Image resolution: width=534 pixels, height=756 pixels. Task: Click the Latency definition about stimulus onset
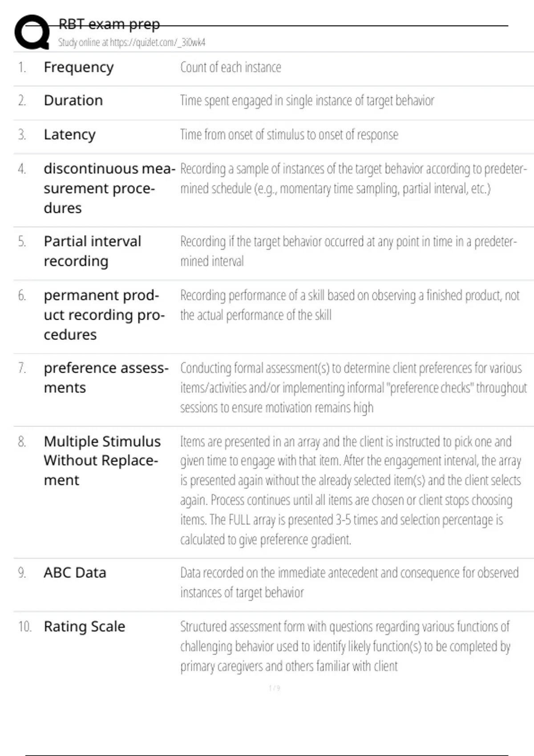(x=289, y=134)
